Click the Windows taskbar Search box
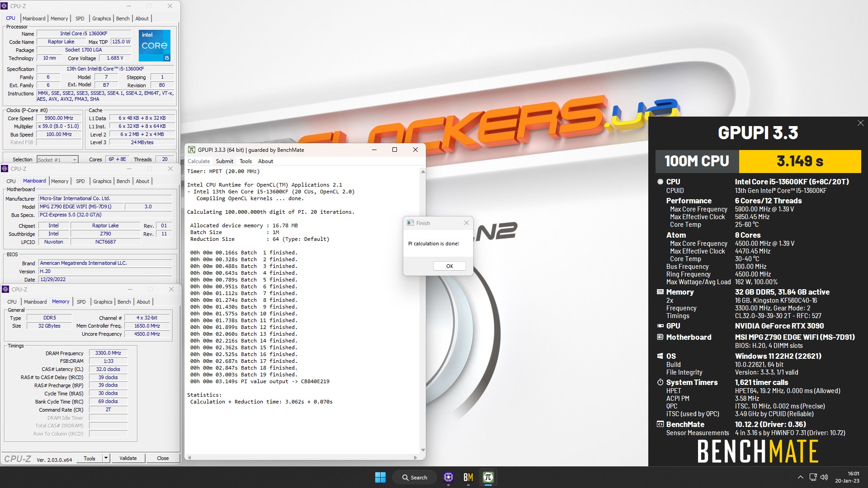Viewport: 868px width, 488px height. coord(415,477)
